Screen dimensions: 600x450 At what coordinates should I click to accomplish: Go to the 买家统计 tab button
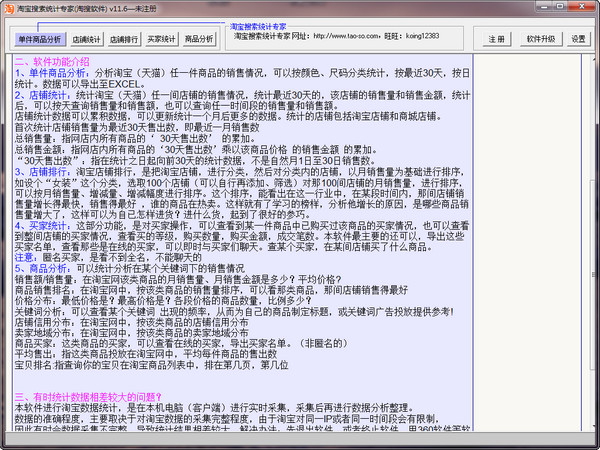pos(161,39)
